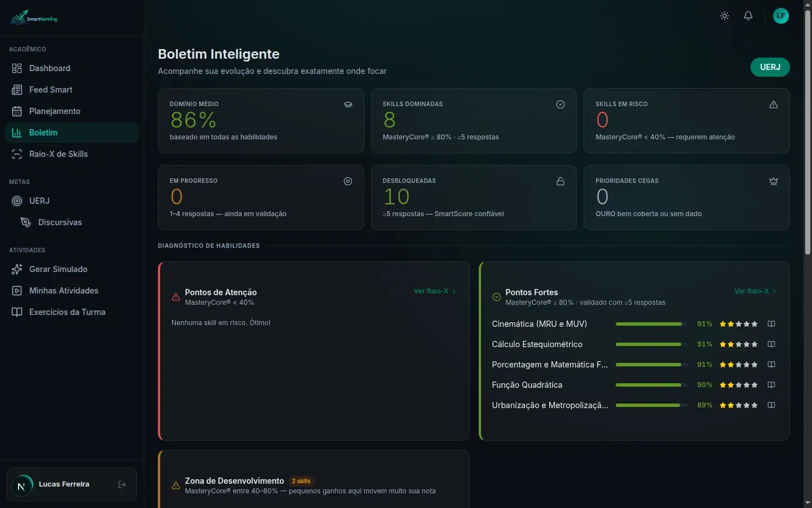Open the LF user avatar menu

click(x=781, y=16)
